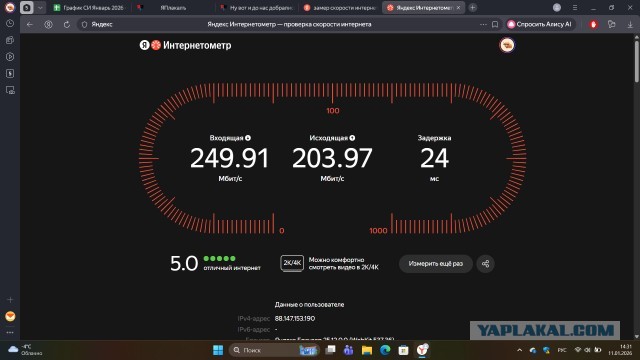Open a new tab with the plus button
Screen dimensions: 640x360
click(473, 7)
